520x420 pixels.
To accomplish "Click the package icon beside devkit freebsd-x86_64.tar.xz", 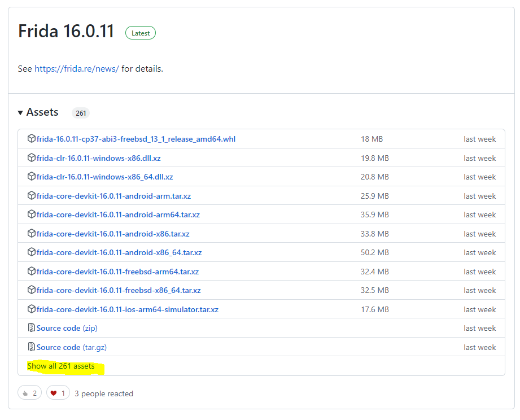I will [x=31, y=290].
